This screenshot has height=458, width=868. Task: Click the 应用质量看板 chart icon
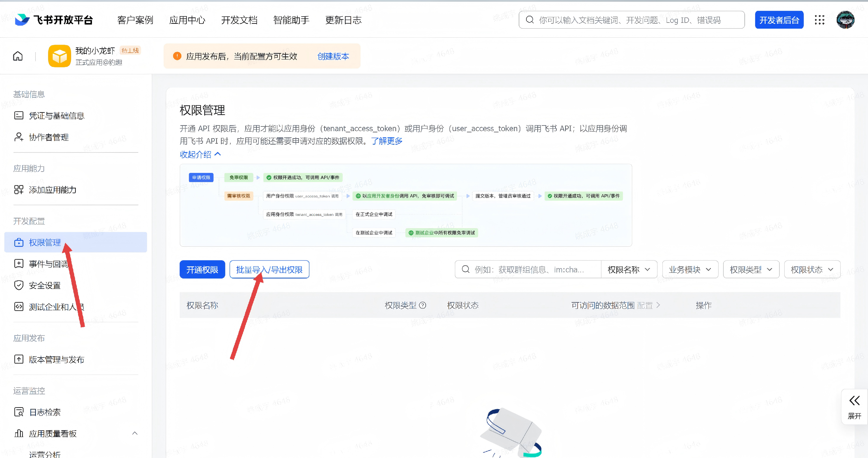(19, 433)
